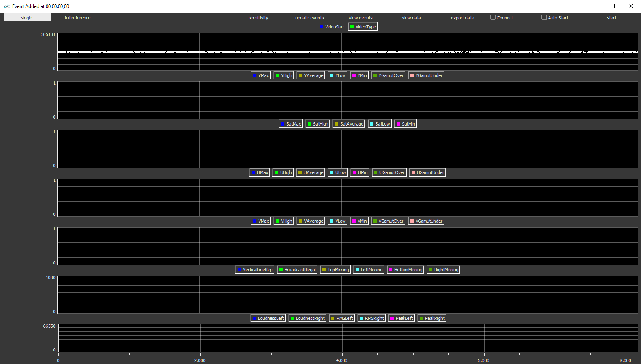Select the SatLow legend entry
The width and height of the screenshot is (641, 364).
point(380,124)
